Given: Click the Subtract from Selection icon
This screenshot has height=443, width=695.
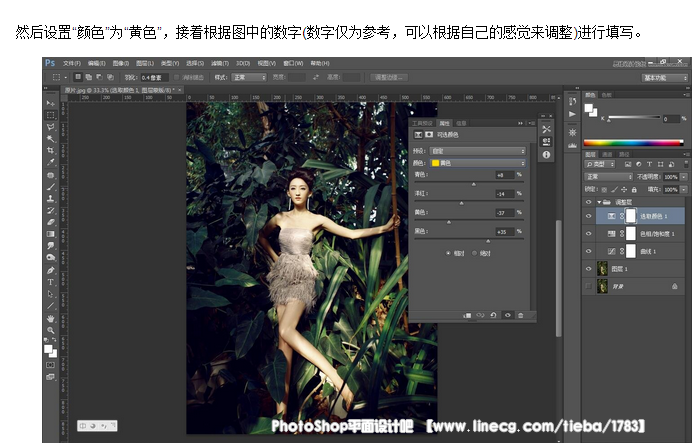Looking at the screenshot, I should [99, 77].
